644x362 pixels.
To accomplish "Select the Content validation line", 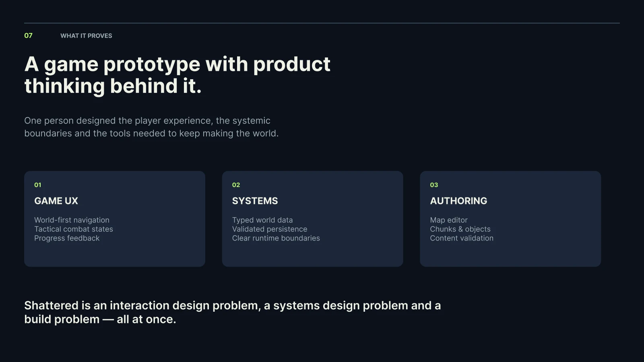I will [462, 238].
